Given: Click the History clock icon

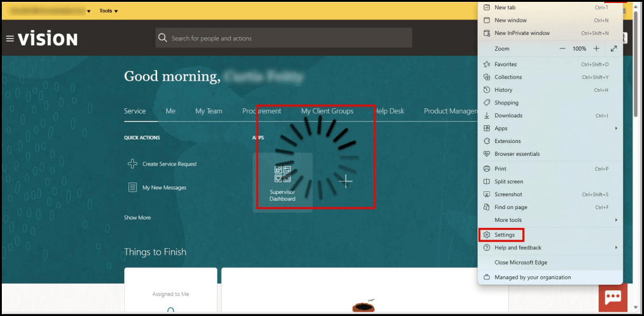Looking at the screenshot, I should (487, 90).
